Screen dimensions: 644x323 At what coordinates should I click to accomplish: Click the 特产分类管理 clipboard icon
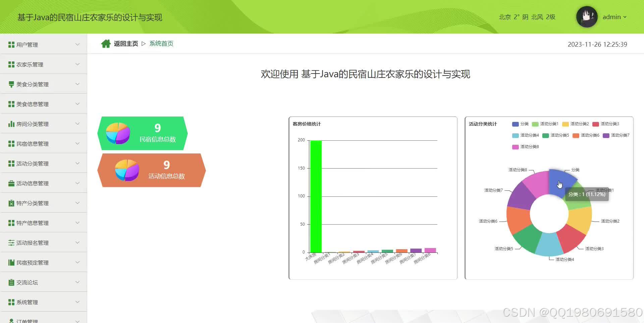[11, 203]
